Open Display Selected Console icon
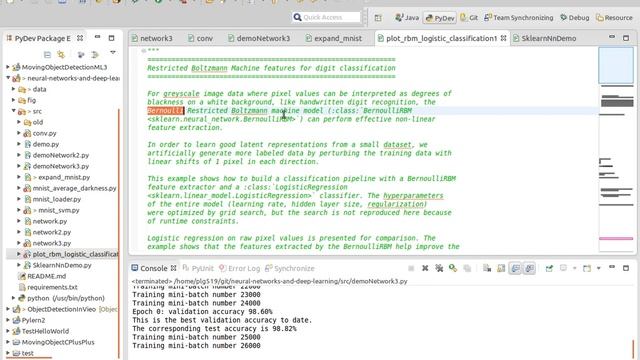Image resolution: width=640 pixels, height=360 pixels. tap(563, 268)
